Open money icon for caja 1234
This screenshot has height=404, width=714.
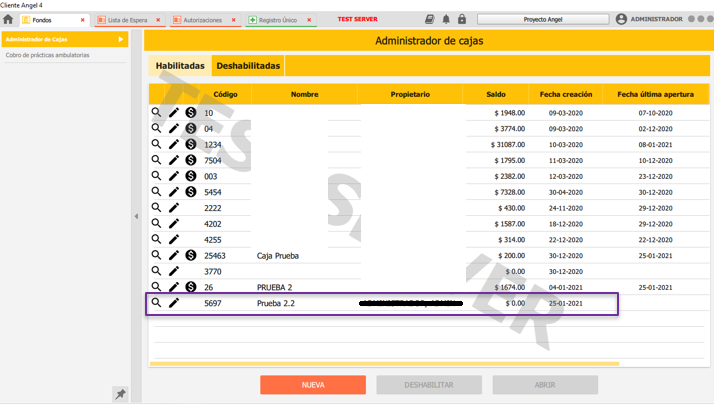coord(191,144)
